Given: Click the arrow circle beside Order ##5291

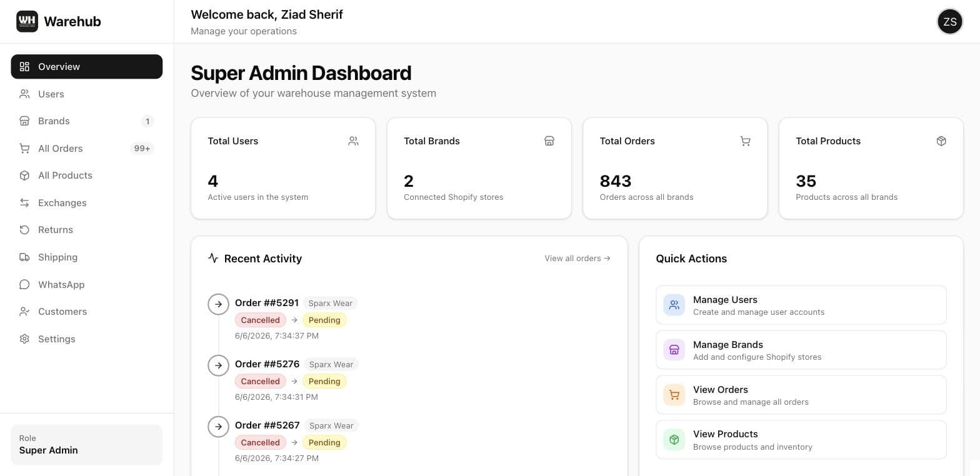Looking at the screenshot, I should click(218, 304).
